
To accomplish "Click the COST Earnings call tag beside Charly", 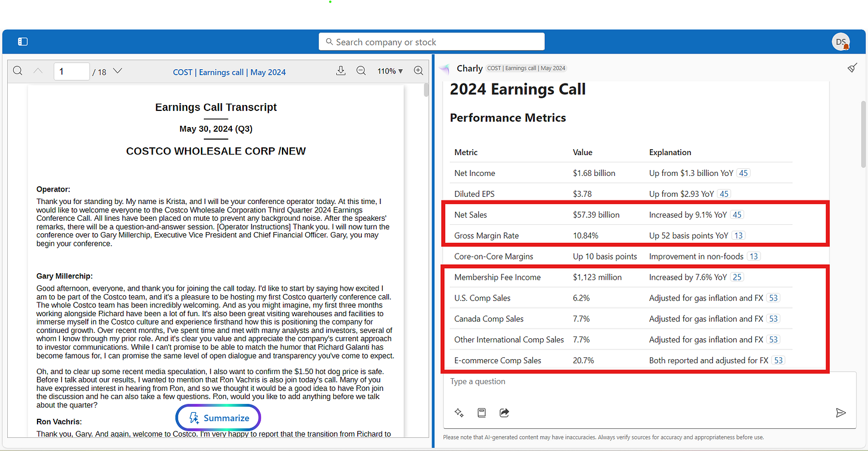I will point(526,69).
